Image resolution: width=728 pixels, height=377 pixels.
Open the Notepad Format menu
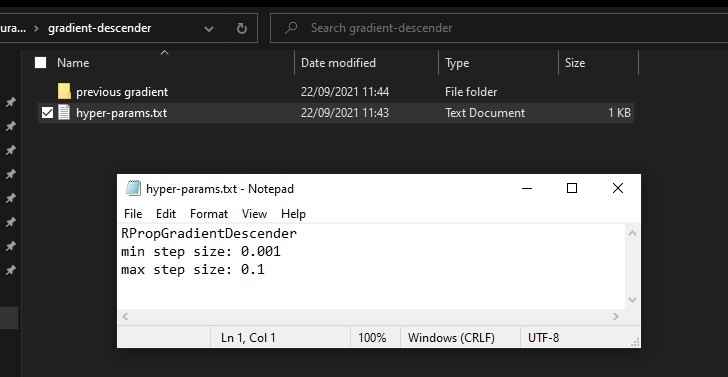[x=209, y=214]
